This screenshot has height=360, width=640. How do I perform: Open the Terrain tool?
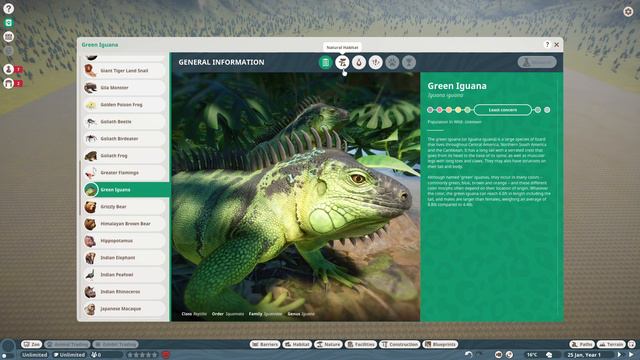click(x=611, y=344)
